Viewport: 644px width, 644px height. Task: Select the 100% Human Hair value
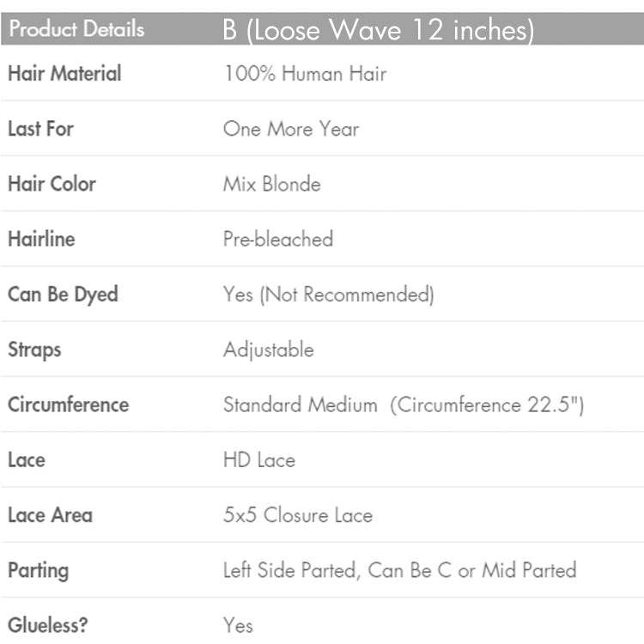[x=305, y=74]
